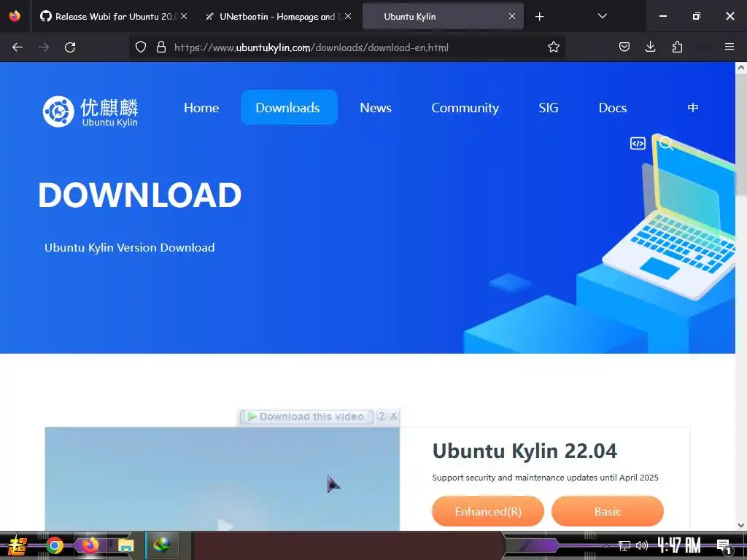Save page to Pocket

tap(624, 47)
